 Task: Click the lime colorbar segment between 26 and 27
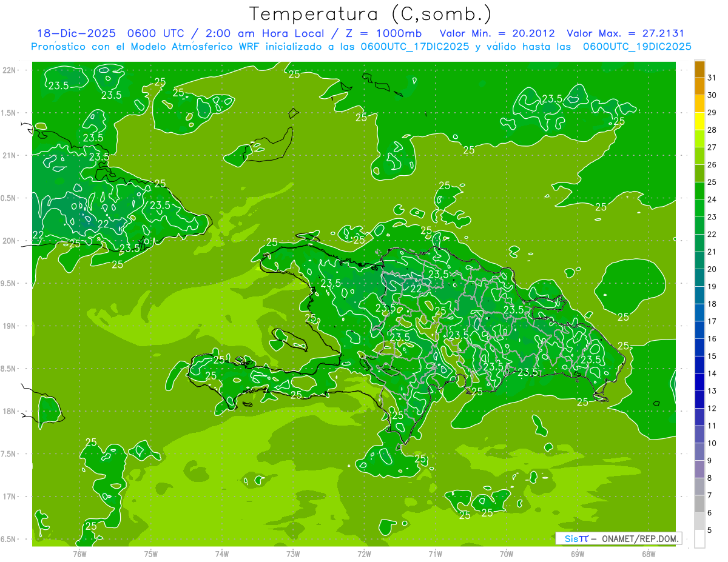tap(699, 156)
